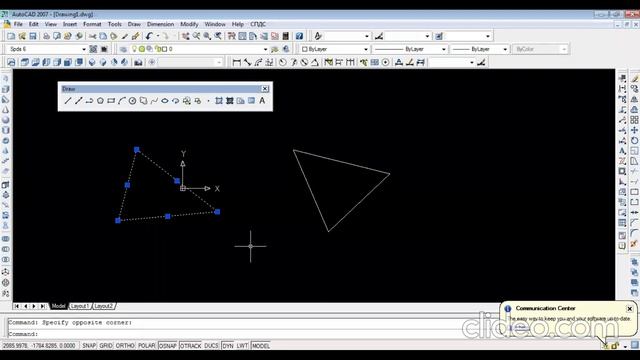This screenshot has height=360, width=640.
Task: Click the Linear Dimension icon
Action: 236,62
